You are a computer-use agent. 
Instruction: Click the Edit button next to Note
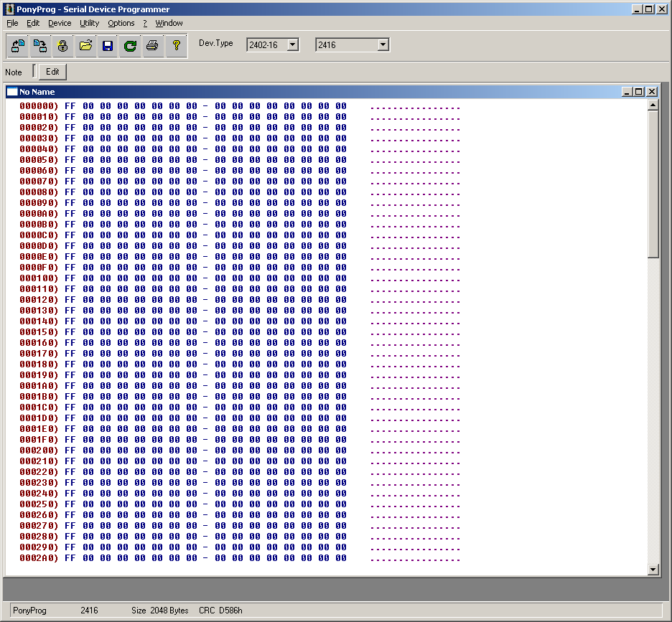click(52, 72)
